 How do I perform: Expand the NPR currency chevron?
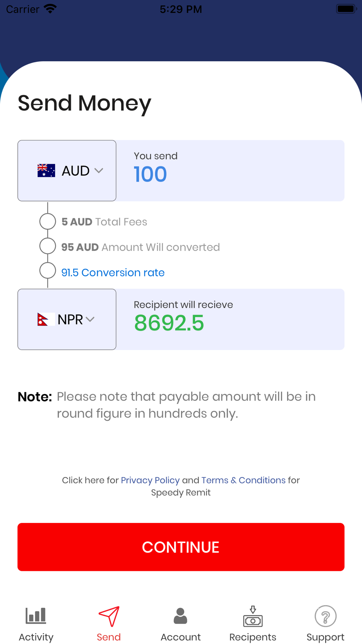tap(90, 319)
